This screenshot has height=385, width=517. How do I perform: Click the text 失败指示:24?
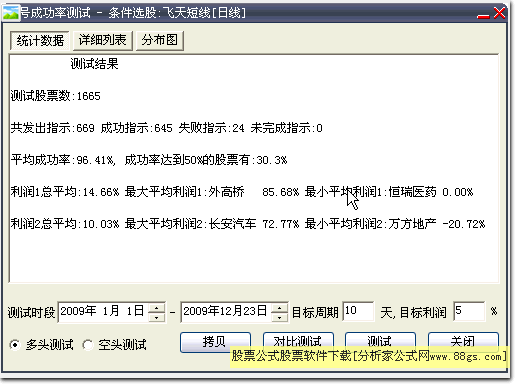point(211,128)
